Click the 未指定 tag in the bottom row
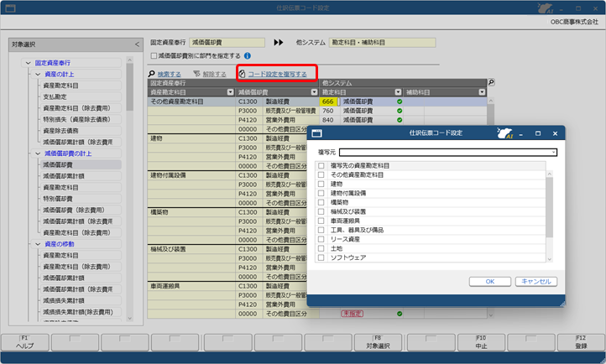The width and height of the screenshot is (606, 364). tap(352, 314)
